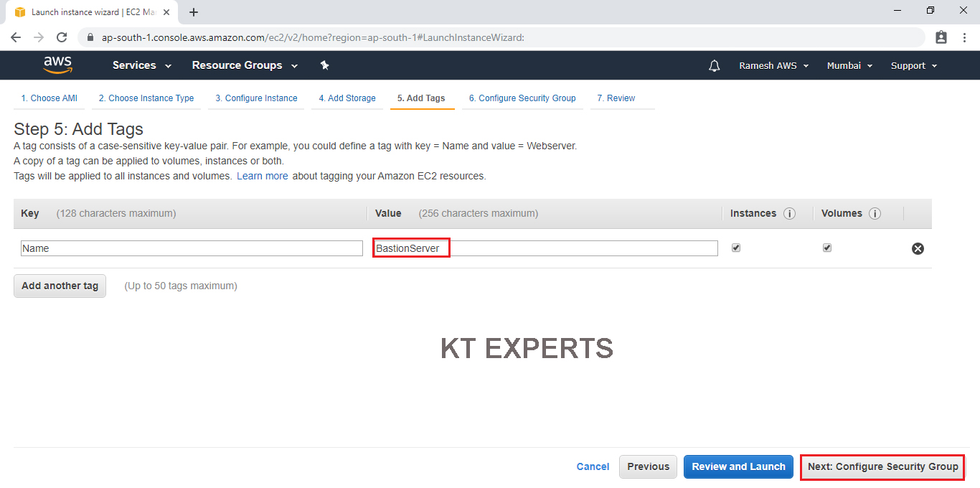
Task: Expand the Services dropdown menu
Action: [141, 65]
